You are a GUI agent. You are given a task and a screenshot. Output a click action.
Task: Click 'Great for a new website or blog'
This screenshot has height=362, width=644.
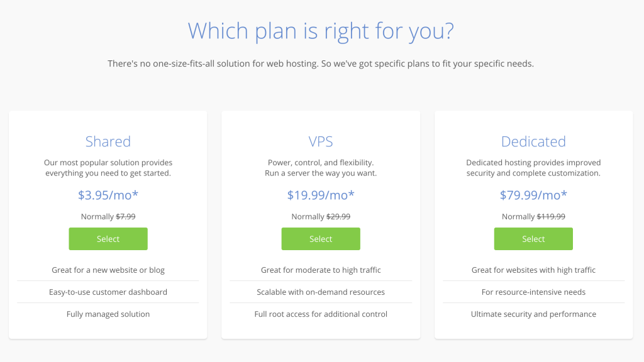pos(108,270)
